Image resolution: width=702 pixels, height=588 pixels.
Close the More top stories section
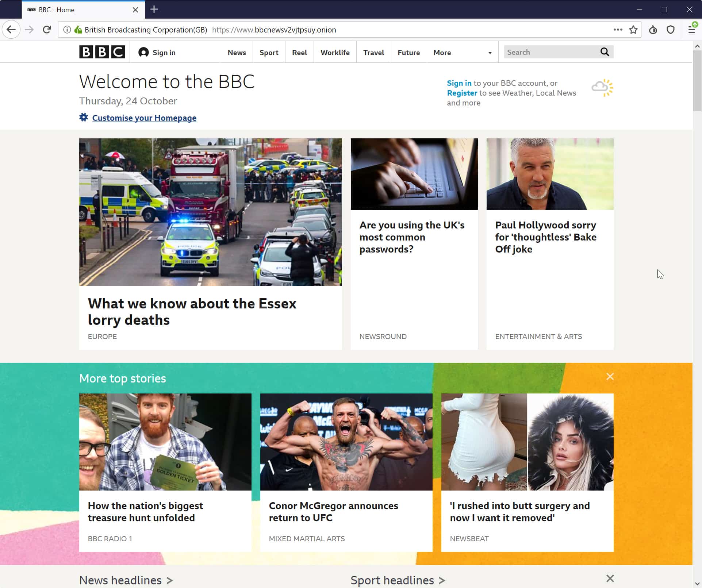tap(610, 376)
